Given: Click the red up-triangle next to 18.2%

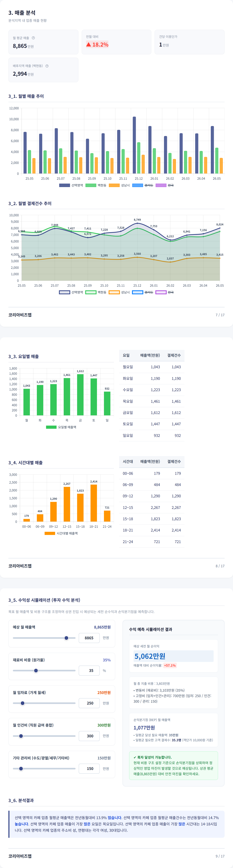Looking at the screenshot, I should (x=88, y=44).
